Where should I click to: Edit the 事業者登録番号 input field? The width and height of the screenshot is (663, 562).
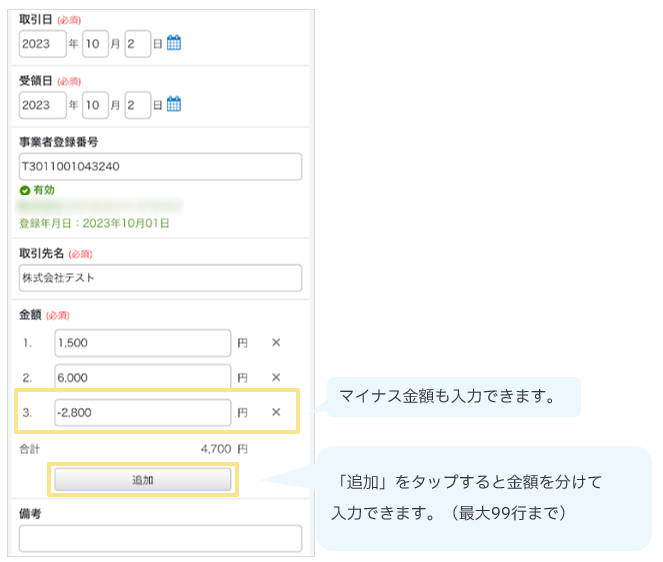(x=160, y=166)
